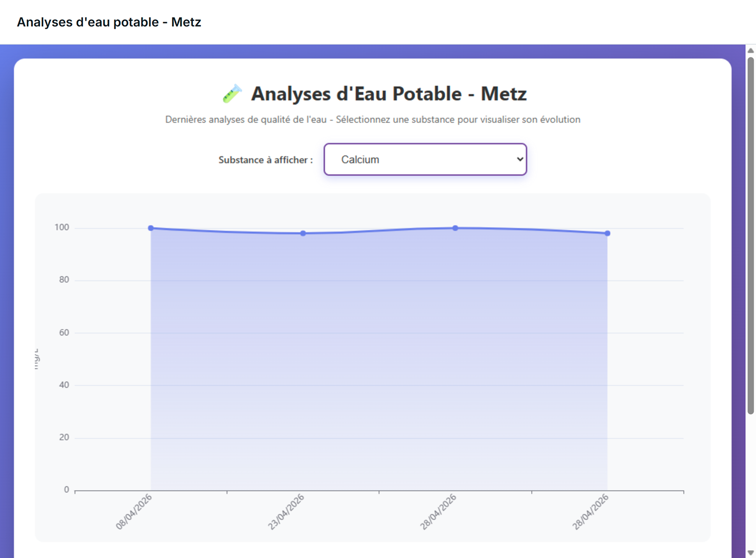The width and height of the screenshot is (756, 558).
Task: Click the third chart data point, 28/04/2026
Action: coord(455,228)
